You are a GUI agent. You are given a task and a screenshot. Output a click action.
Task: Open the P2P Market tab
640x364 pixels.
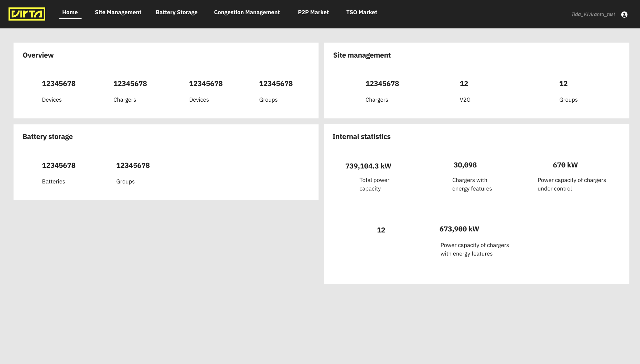(x=313, y=12)
